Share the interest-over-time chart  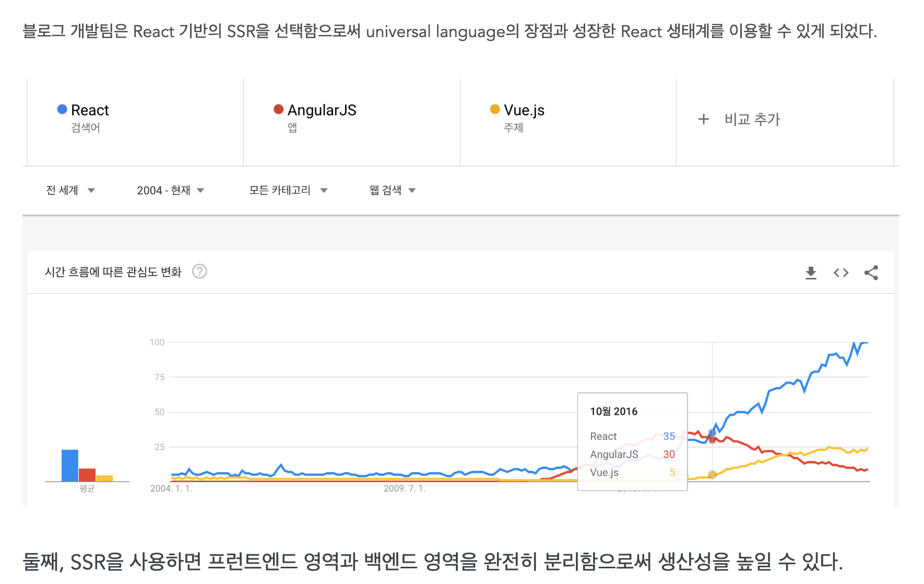pyautogui.click(x=871, y=273)
